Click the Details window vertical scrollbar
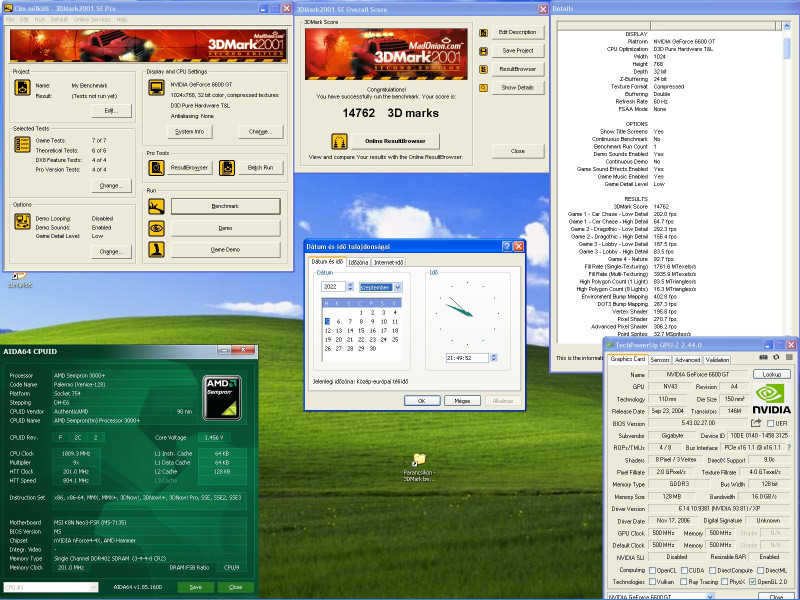The height and width of the screenshot is (600, 800). 786,181
